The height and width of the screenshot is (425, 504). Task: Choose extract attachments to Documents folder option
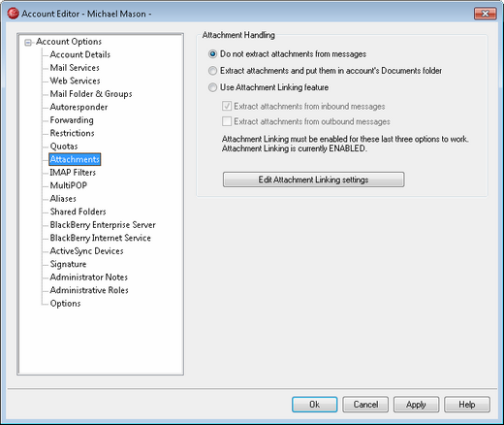(x=212, y=71)
